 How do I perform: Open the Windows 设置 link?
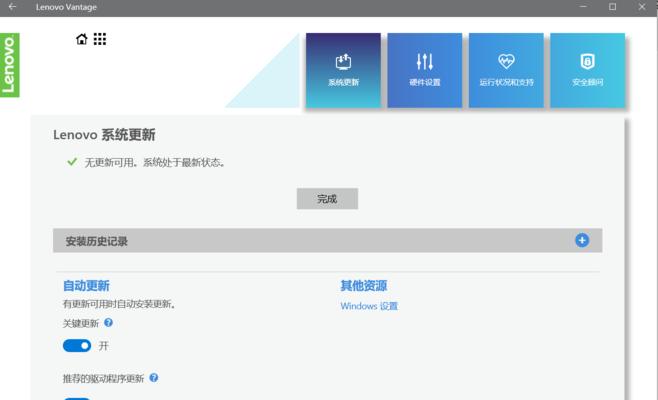[369, 306]
